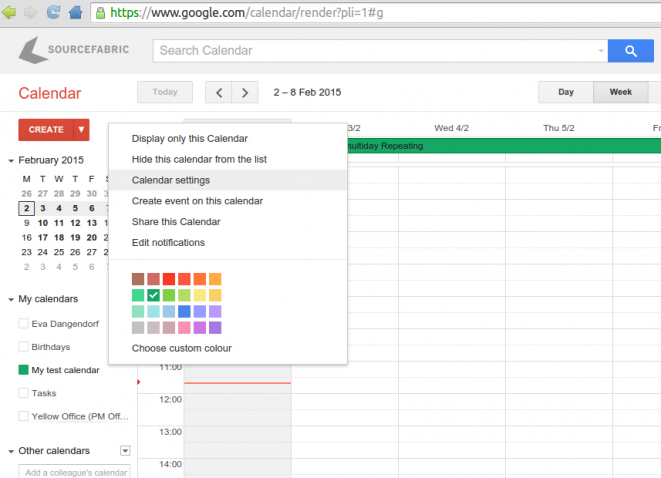Select Display only this Calendar
This screenshot has height=478, width=661.
(x=228, y=139)
